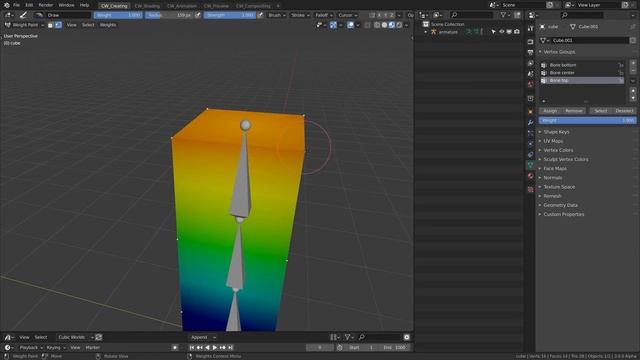Toggle armature selectability arrow icon
The image size is (640, 360).
pos(494,32)
